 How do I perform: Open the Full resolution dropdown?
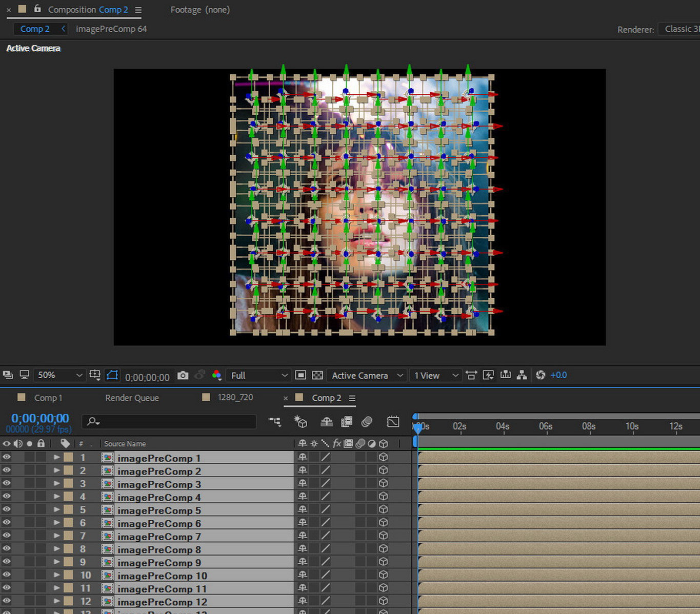pyautogui.click(x=258, y=376)
